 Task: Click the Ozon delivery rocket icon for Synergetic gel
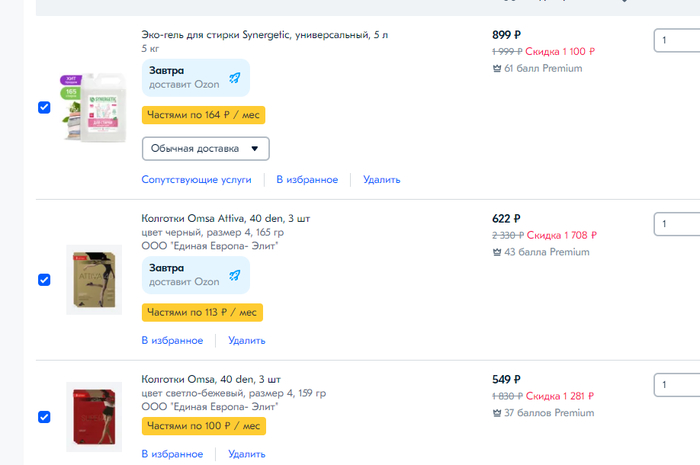click(x=234, y=77)
